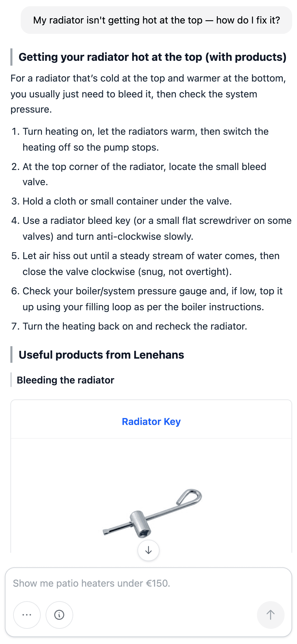
Task: Click the 'Useful products from Lenehans' heading
Action: 101,355
